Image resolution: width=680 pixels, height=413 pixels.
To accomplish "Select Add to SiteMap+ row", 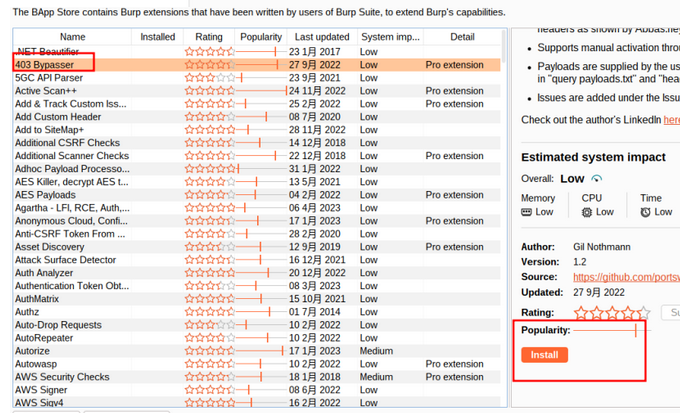I will pos(257,130).
